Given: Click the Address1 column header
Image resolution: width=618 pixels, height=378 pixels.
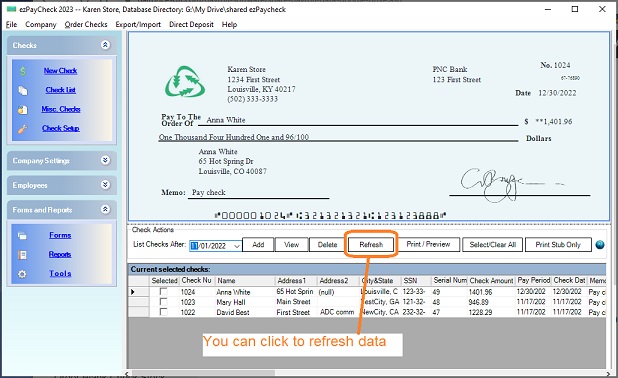Looking at the screenshot, I should point(296,281).
